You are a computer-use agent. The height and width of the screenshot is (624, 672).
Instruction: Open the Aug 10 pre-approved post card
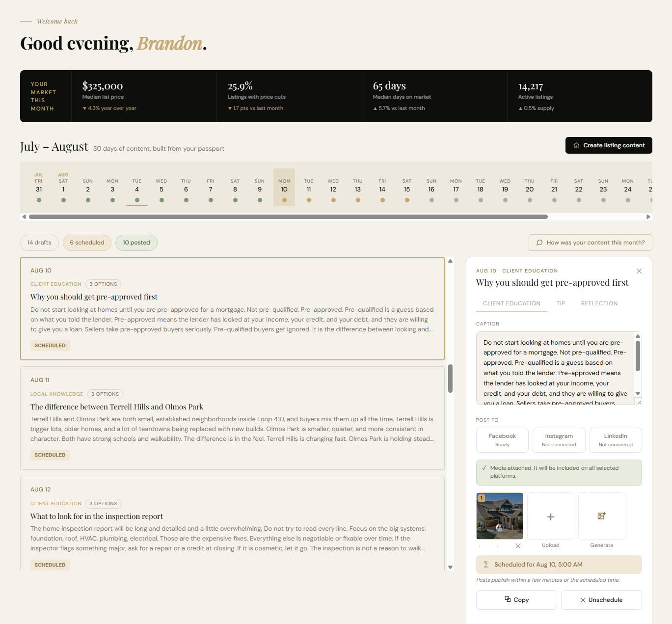(232, 308)
